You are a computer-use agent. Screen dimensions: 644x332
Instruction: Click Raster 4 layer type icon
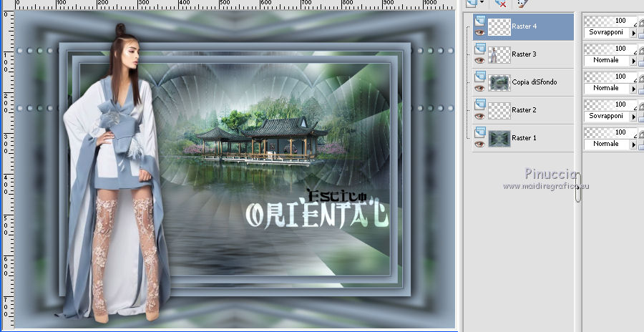pos(479,21)
